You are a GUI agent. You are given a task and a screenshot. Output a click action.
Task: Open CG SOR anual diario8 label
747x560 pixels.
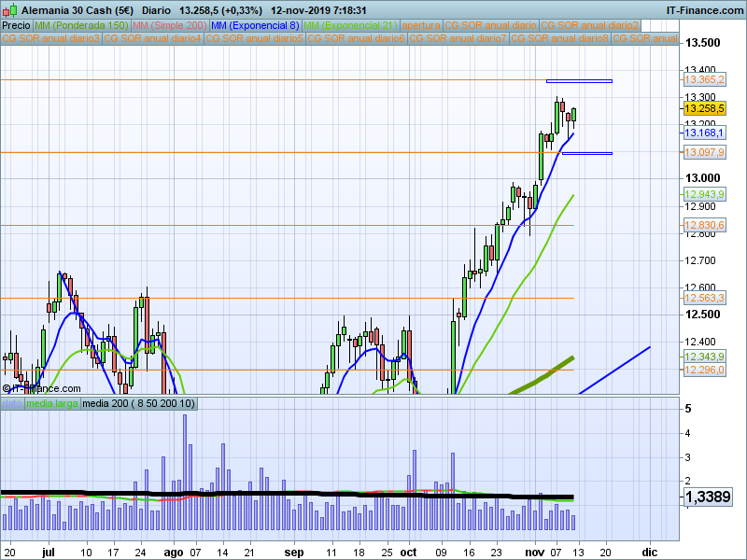pyautogui.click(x=559, y=38)
